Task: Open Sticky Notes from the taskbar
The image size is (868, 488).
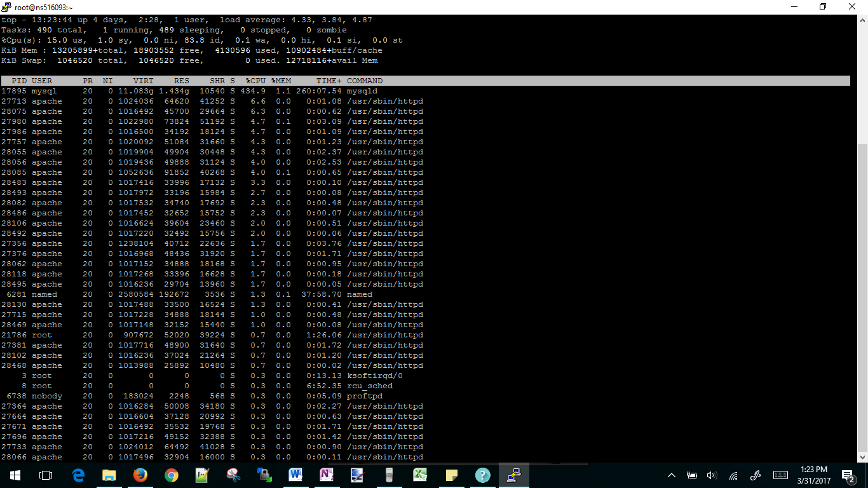Action: tap(452, 475)
